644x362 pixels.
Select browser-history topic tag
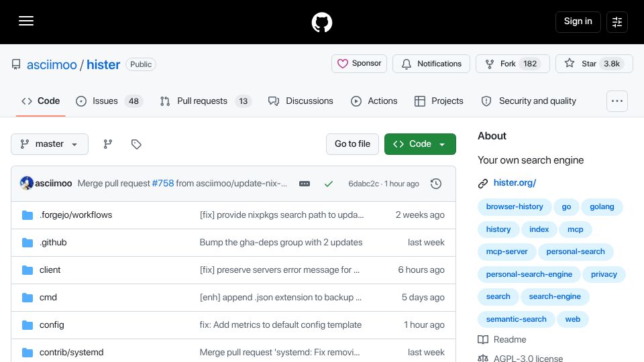515,206
